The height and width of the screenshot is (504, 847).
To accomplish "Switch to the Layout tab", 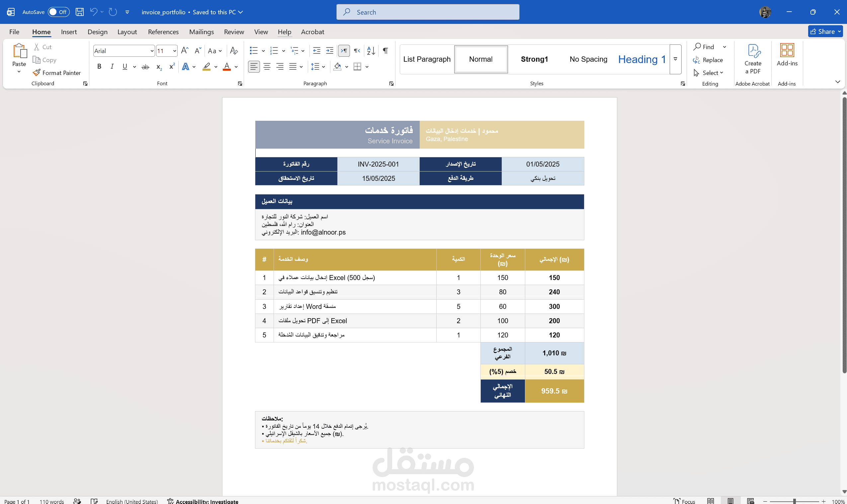I will [127, 32].
